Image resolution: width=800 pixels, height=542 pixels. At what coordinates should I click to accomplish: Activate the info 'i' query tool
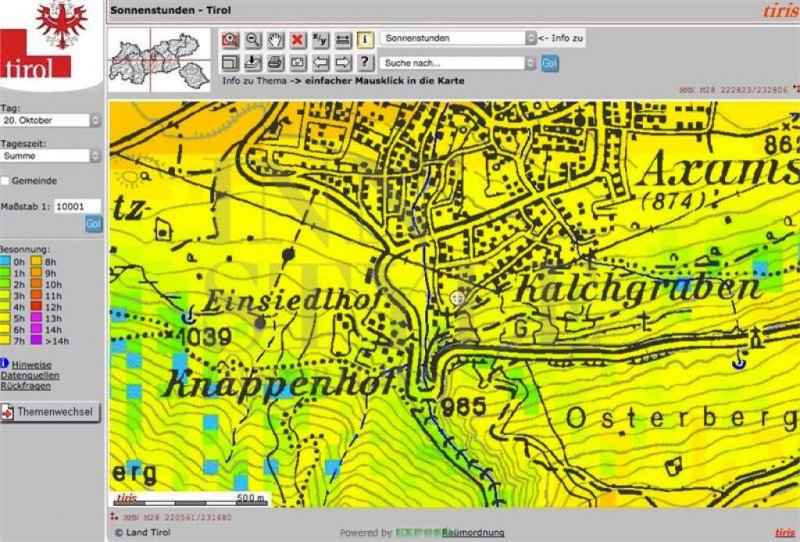365,39
